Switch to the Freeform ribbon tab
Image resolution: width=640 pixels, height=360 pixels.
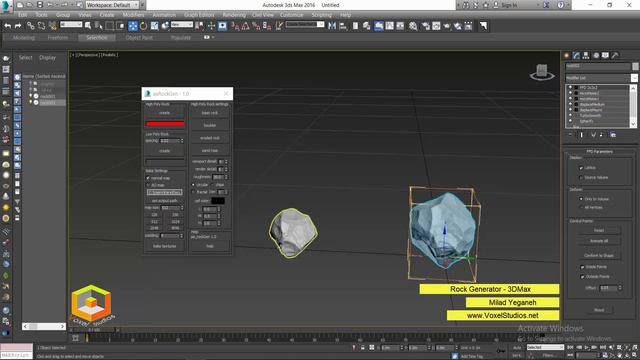pyautogui.click(x=58, y=38)
